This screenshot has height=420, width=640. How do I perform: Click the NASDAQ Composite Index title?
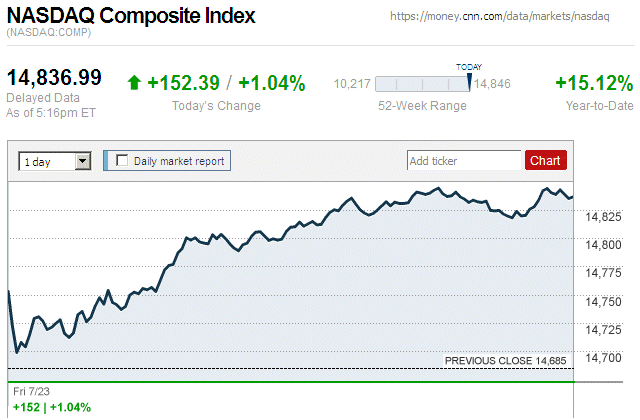pos(131,17)
